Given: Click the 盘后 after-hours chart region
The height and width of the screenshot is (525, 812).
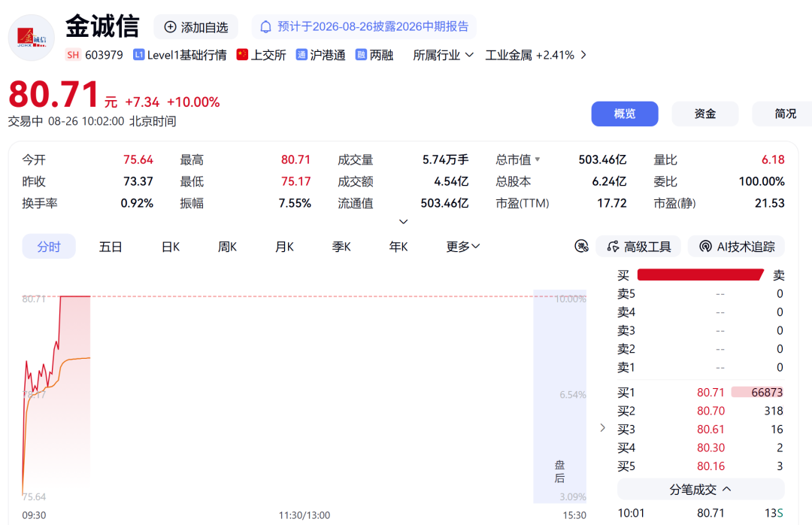Looking at the screenshot, I should click(x=560, y=396).
